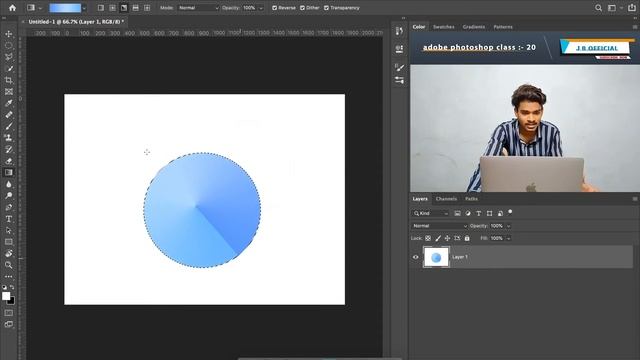Open the search magnifier in top bar
This screenshot has height=360, width=640.
coord(598,8)
